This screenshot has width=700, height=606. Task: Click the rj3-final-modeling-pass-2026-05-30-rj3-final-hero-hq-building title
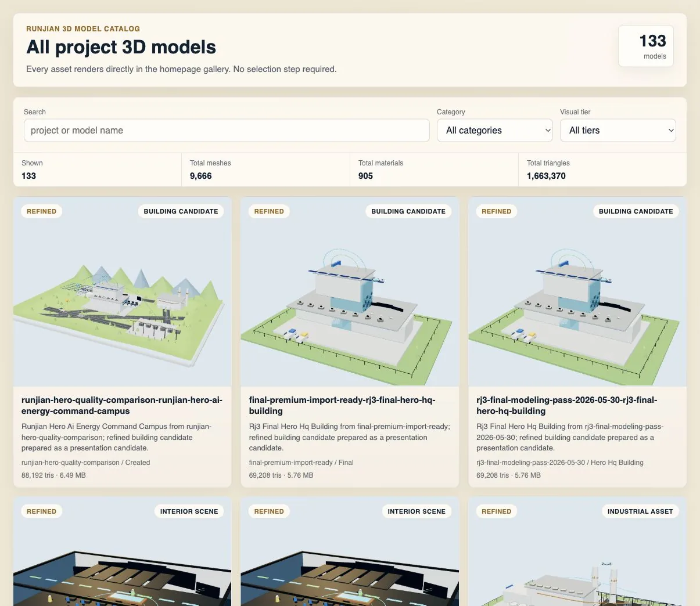(x=567, y=405)
